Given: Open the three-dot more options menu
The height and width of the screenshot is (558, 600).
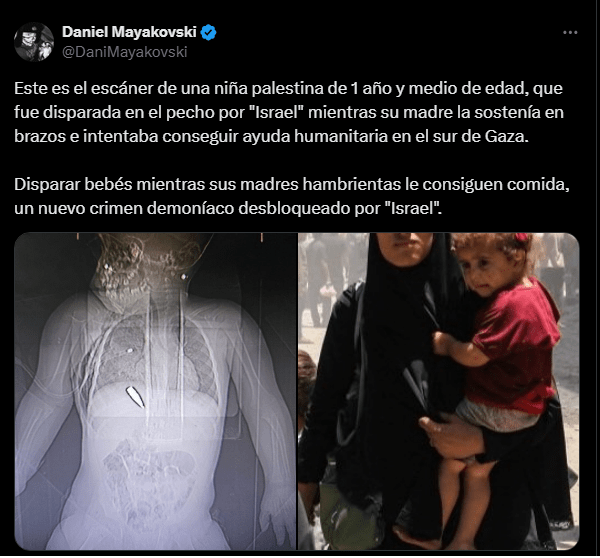Looking at the screenshot, I should click(570, 33).
